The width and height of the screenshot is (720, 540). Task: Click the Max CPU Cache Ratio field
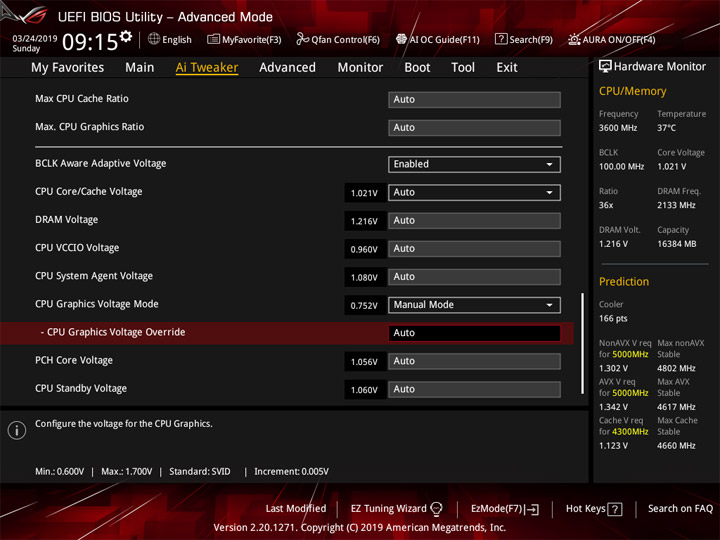click(474, 100)
